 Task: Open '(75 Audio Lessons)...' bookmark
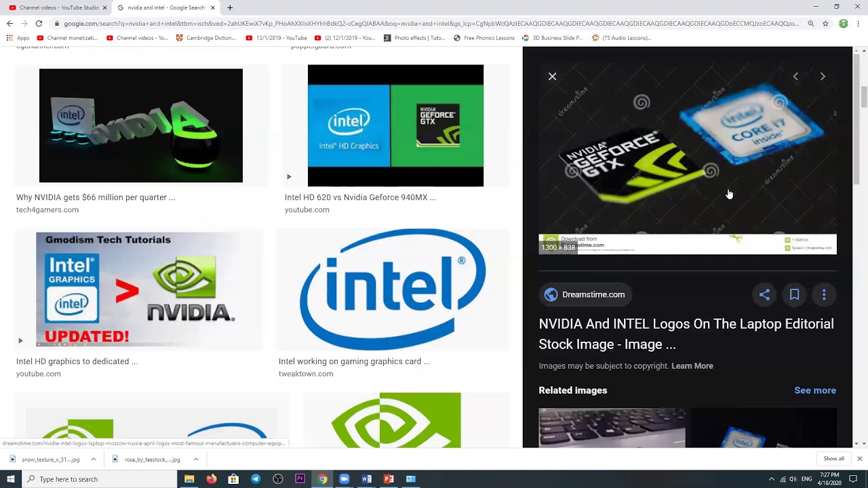point(621,38)
